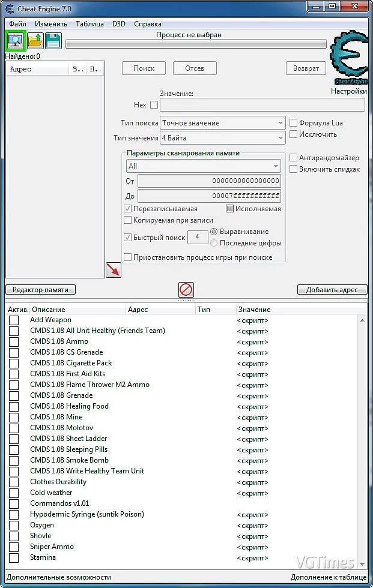Open the Таблица menu

pos(89,23)
